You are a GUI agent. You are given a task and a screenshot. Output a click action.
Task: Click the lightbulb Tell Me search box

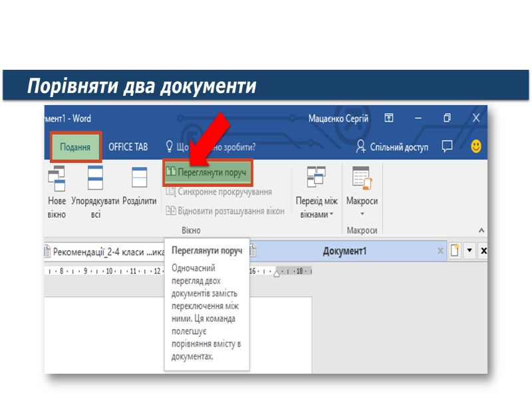pos(210,147)
